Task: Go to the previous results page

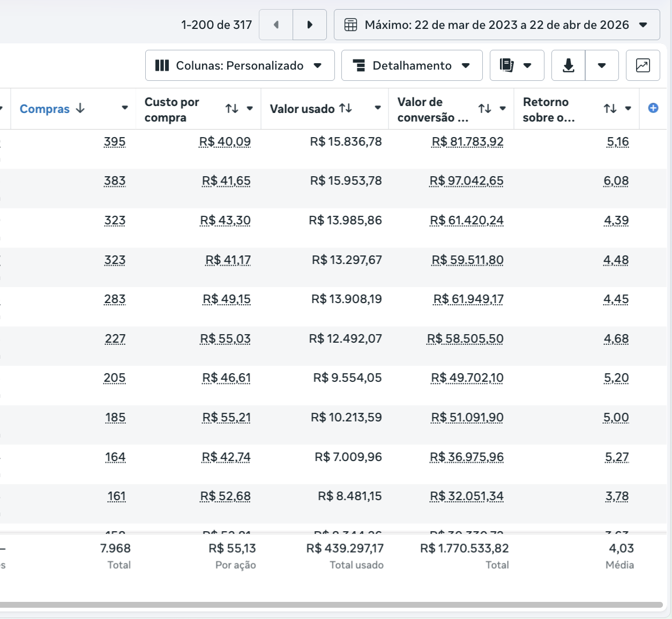Action: [276, 25]
